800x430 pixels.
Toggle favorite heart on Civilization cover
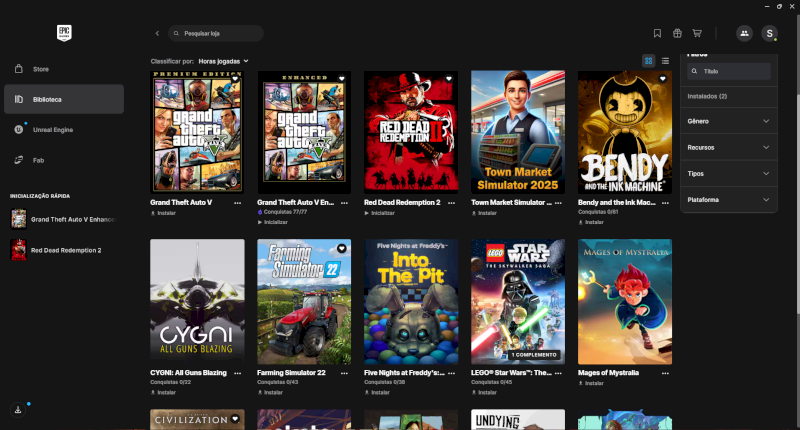click(x=235, y=419)
